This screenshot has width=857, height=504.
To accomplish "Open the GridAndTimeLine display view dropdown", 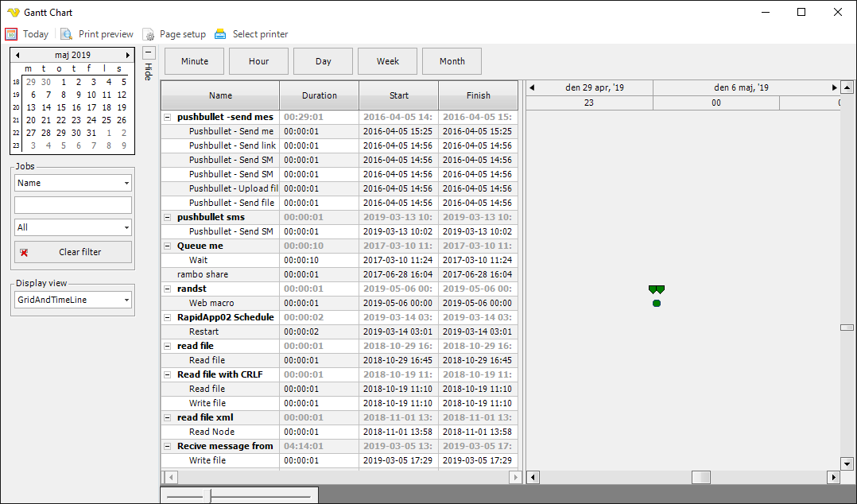I will (126, 300).
